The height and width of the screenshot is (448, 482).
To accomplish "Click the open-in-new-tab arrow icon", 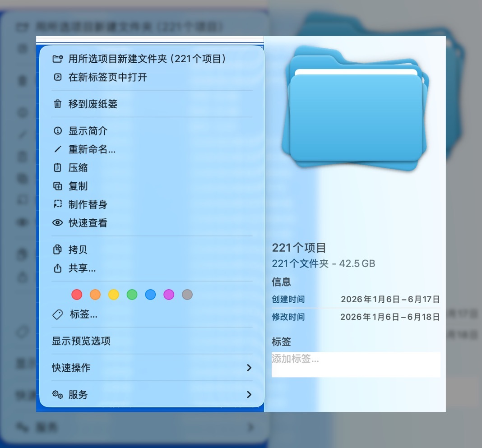I will (x=57, y=77).
